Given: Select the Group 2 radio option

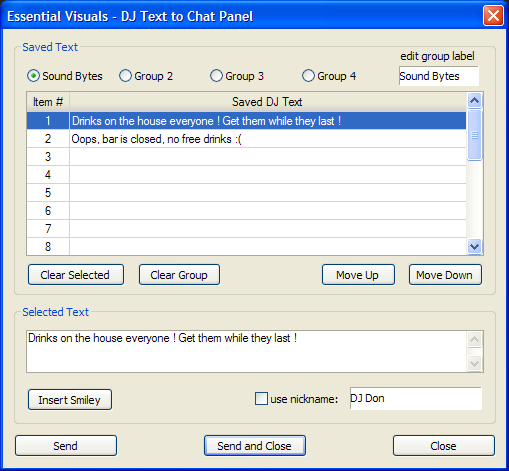Looking at the screenshot, I should click(x=125, y=76).
